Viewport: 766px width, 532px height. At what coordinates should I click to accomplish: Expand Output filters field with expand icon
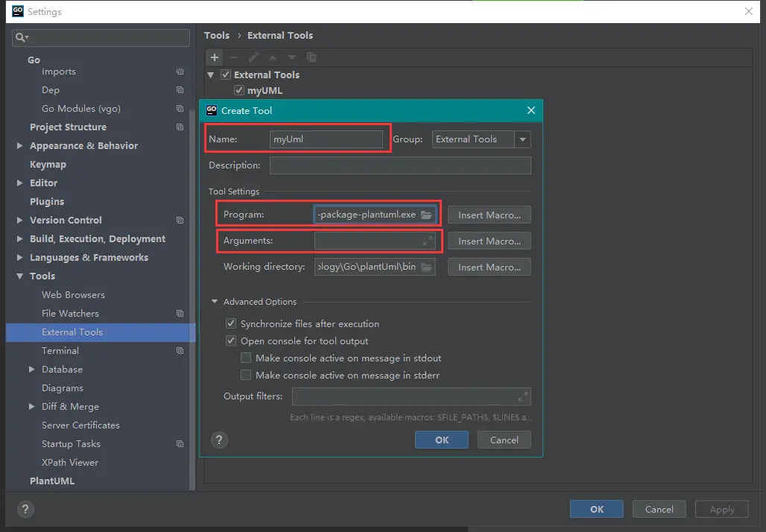click(523, 396)
